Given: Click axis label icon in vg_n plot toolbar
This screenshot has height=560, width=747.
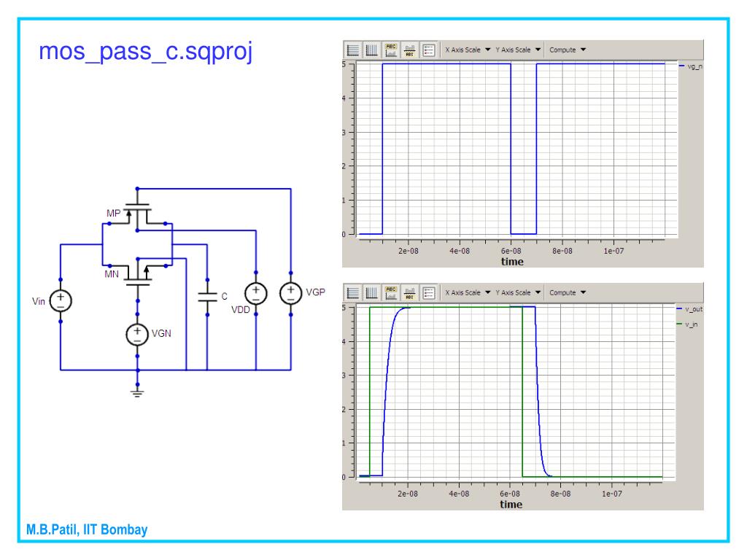Looking at the screenshot, I should 409,50.
